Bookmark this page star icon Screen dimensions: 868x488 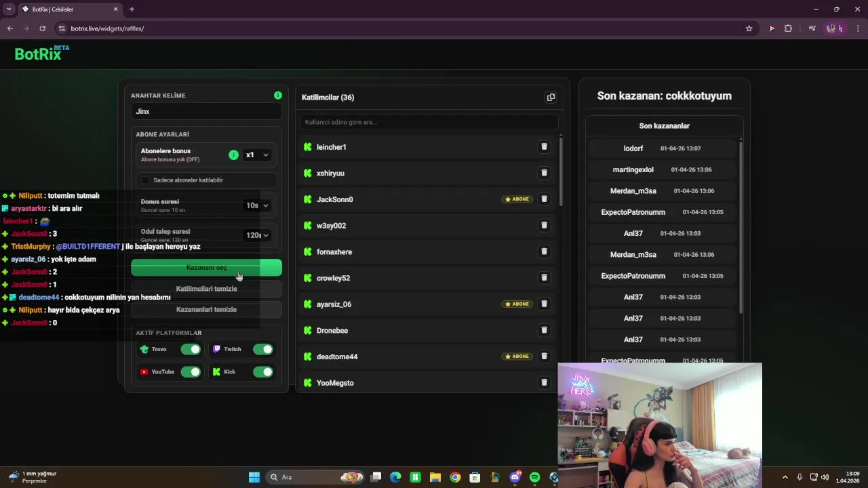click(749, 28)
